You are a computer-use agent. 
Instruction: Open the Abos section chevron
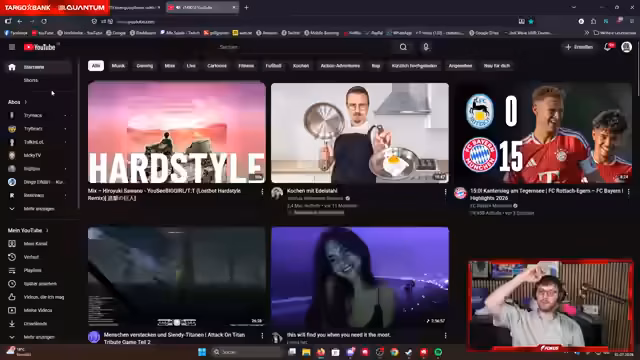click(26, 102)
